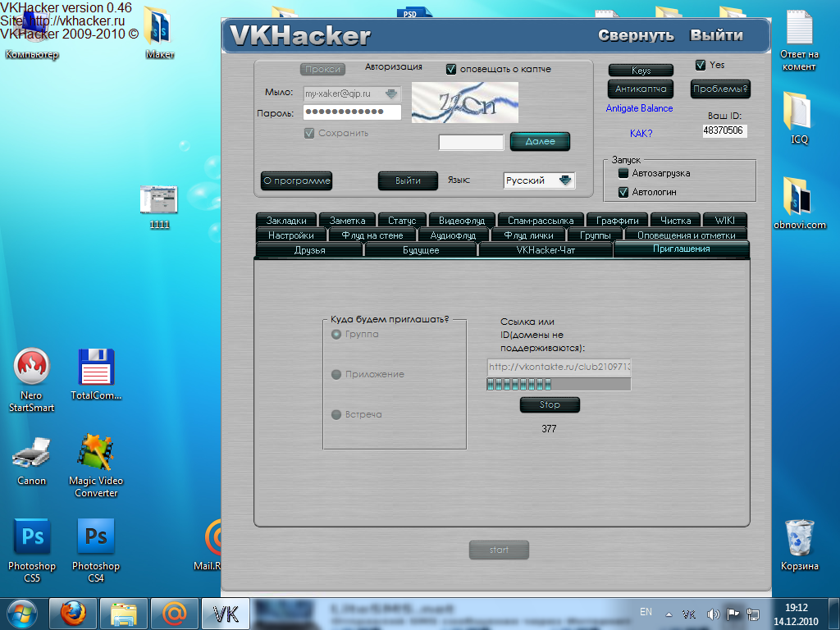Click the volume speaker tray icon

(713, 614)
